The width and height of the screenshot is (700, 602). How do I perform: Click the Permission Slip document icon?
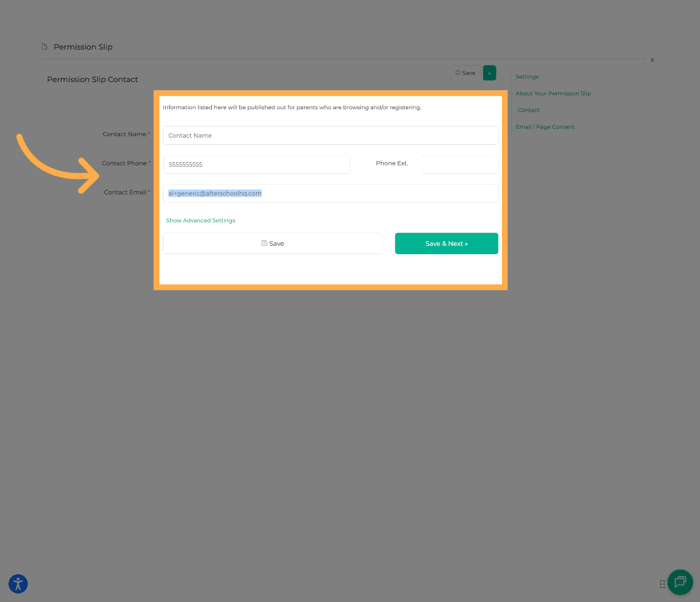point(45,47)
